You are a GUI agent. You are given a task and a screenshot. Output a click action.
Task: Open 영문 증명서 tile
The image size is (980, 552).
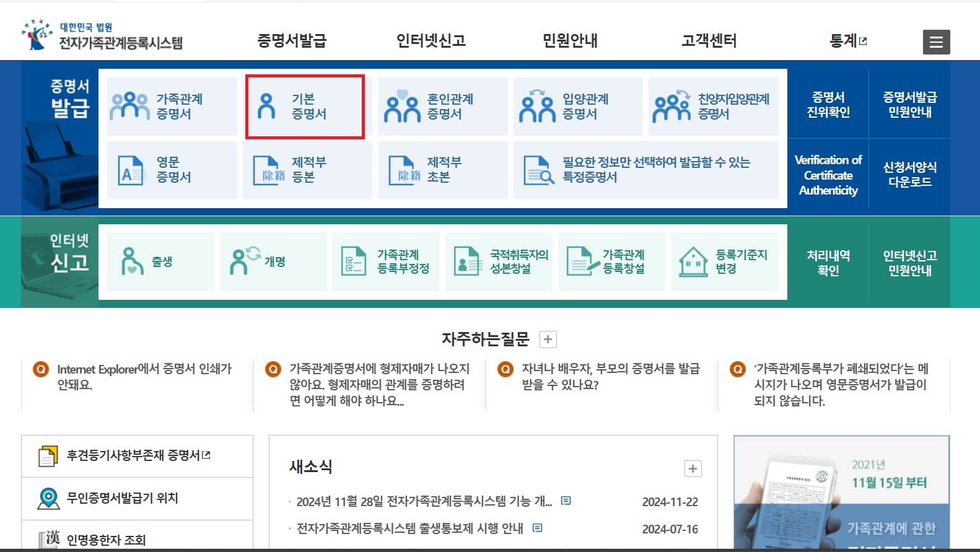(172, 170)
